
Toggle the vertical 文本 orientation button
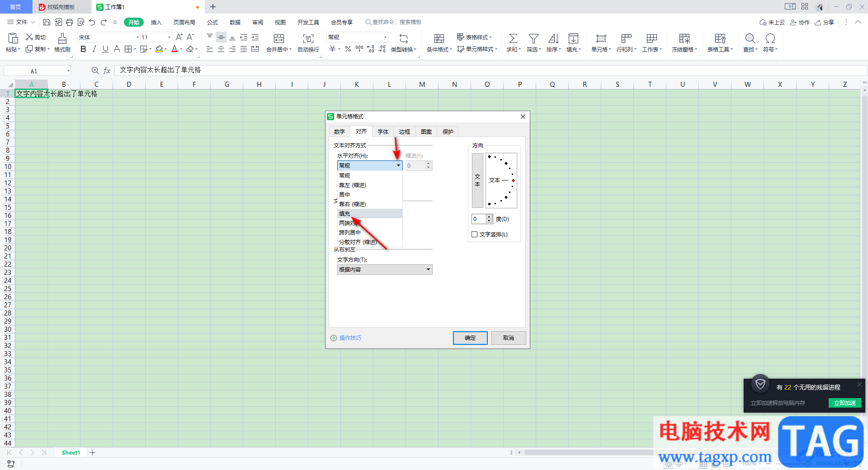click(x=477, y=180)
